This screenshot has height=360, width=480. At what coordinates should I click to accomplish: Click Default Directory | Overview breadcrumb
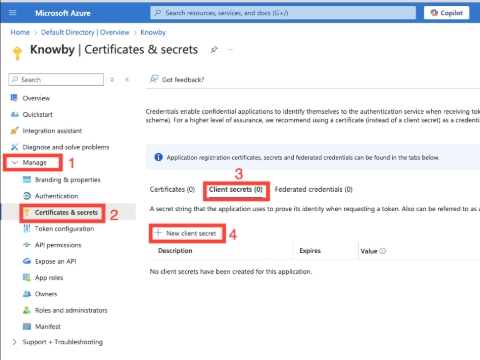85,32
